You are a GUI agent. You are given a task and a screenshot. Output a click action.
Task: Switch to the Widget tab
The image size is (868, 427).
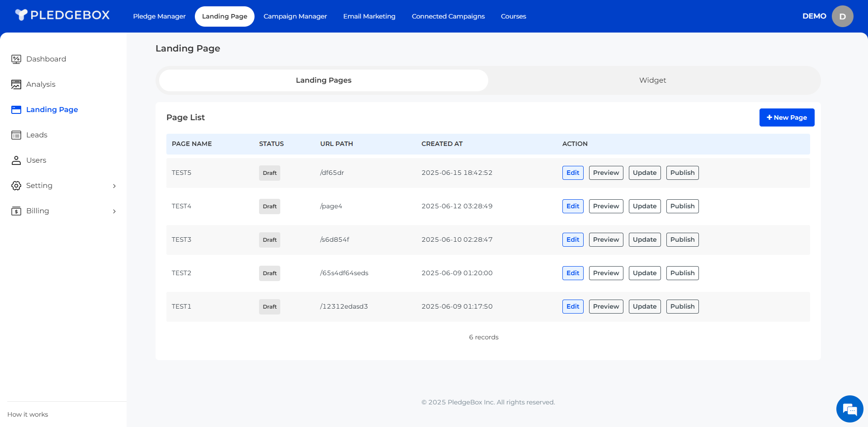click(653, 80)
